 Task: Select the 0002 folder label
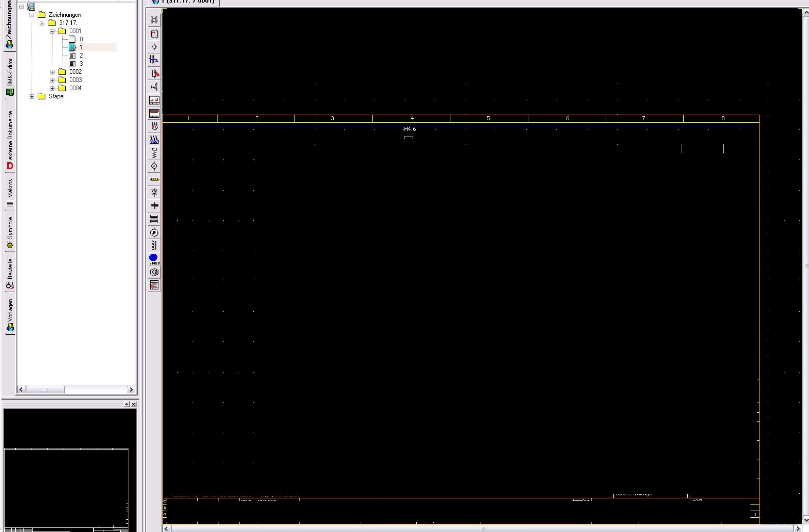point(75,72)
